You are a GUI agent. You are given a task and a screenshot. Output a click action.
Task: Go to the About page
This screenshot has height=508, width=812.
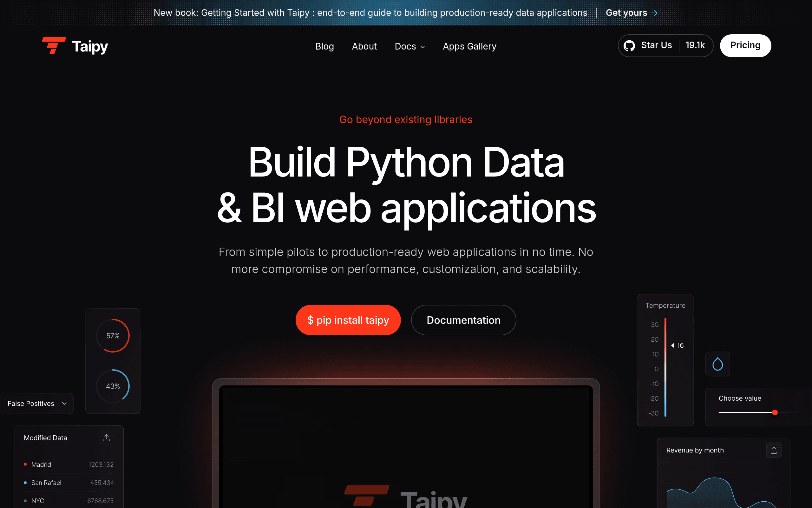pos(364,46)
